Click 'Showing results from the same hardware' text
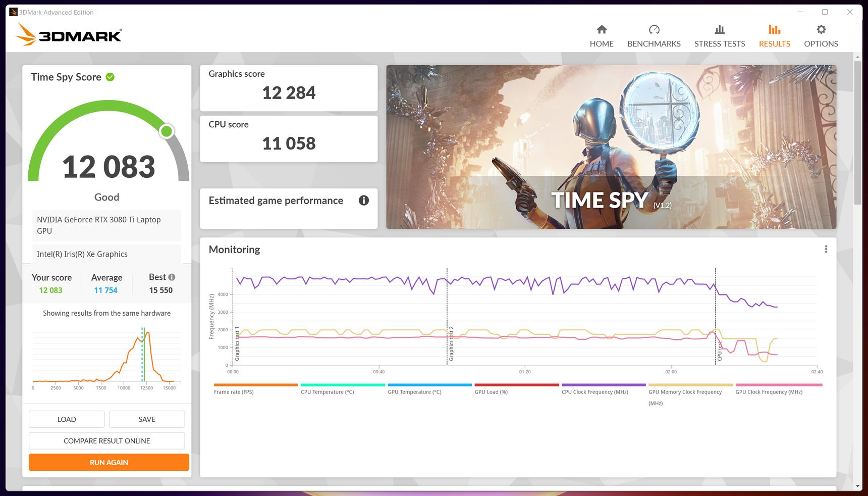Screen dimensions: 868x496 tap(107, 313)
